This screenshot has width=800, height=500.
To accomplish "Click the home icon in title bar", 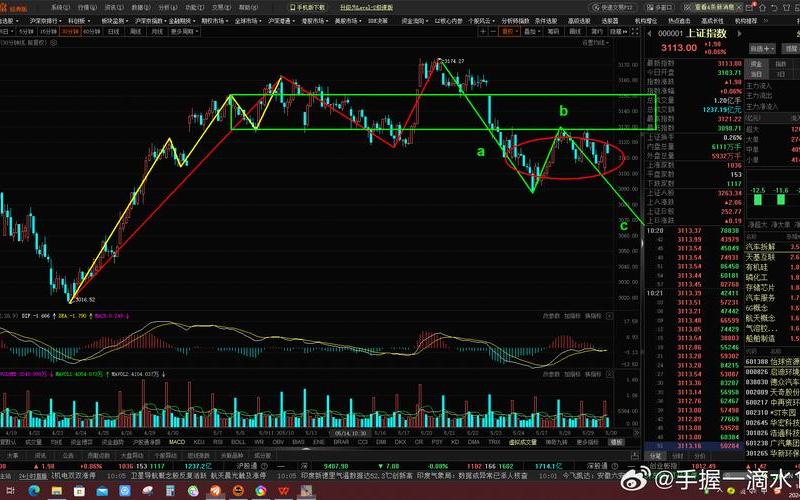I will click(x=763, y=7).
